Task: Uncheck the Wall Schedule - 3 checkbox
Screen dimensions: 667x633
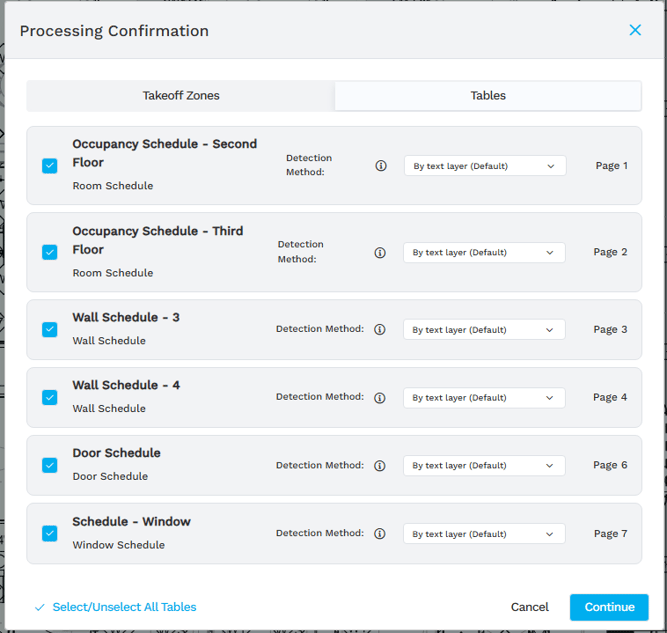Action: [x=50, y=329]
